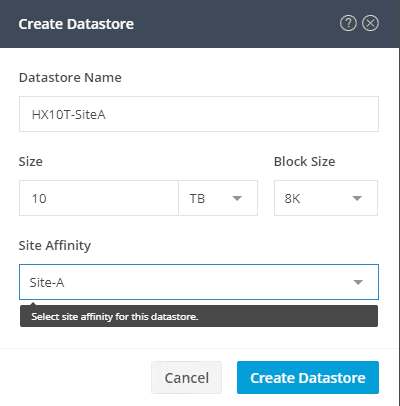Click the arrow beside the TB unit
This screenshot has height=406, width=400.
click(x=237, y=198)
